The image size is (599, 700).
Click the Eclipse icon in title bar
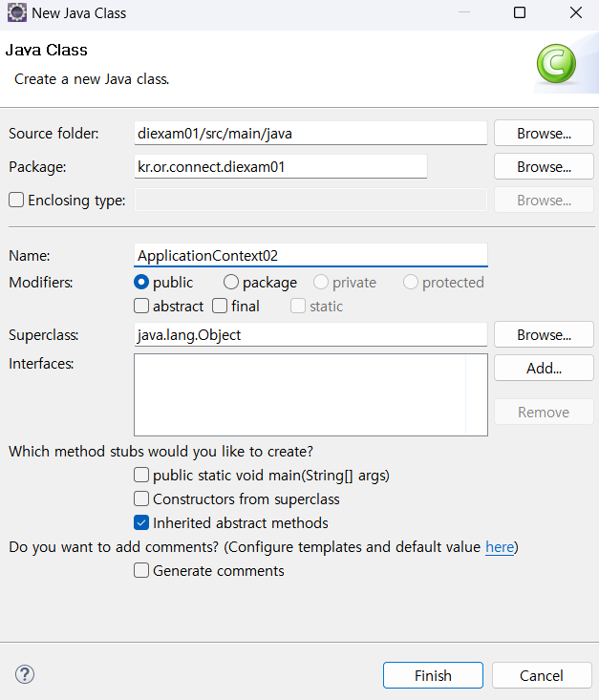pos(16,13)
